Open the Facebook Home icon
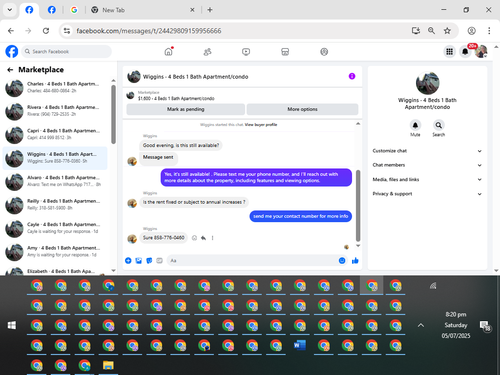Viewport: 500px width, 375px height. click(169, 52)
